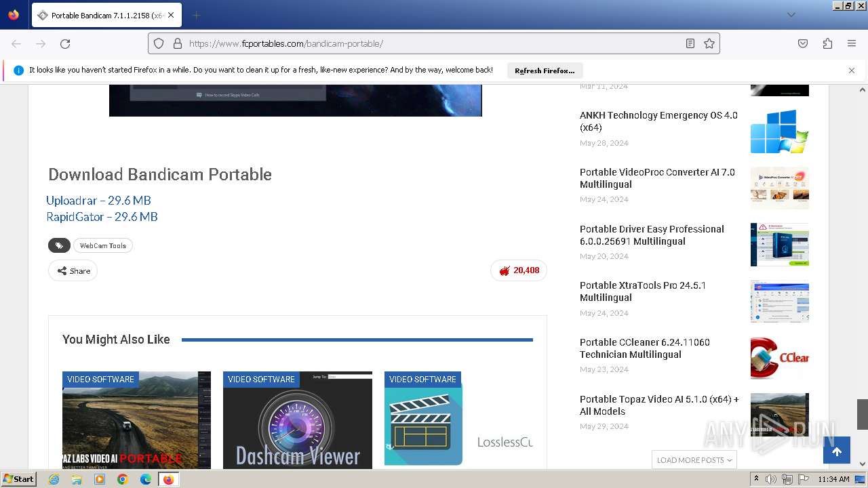Click the tag icon beside WebCam Tools
The image size is (868, 488).
click(x=59, y=245)
